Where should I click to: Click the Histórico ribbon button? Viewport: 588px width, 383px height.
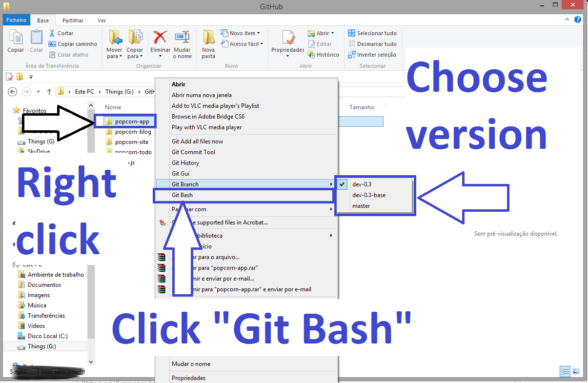pos(323,55)
